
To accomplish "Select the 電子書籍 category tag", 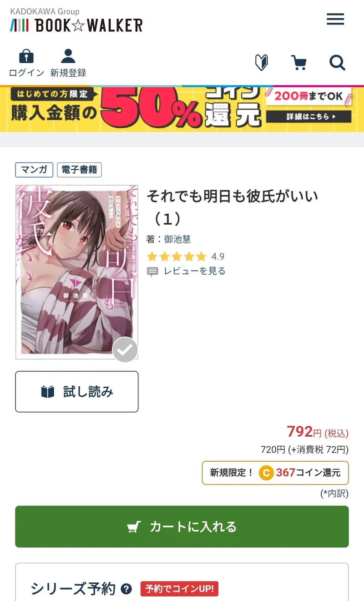I will (79, 170).
